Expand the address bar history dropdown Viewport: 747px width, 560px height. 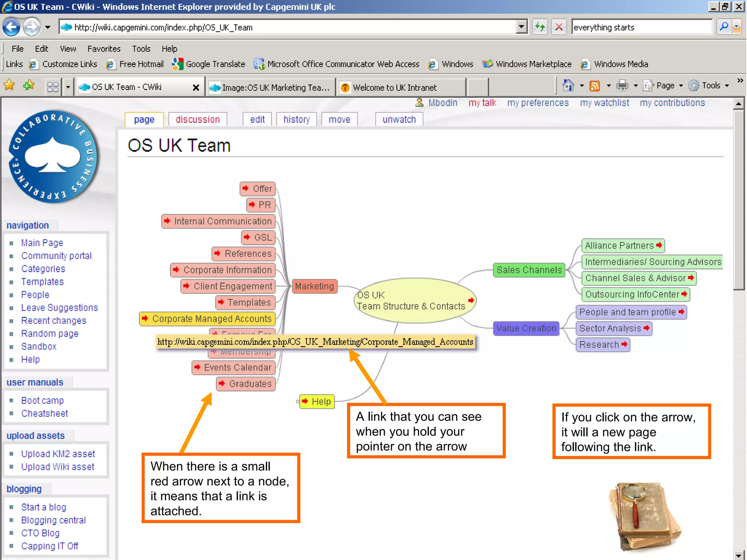[x=522, y=27]
